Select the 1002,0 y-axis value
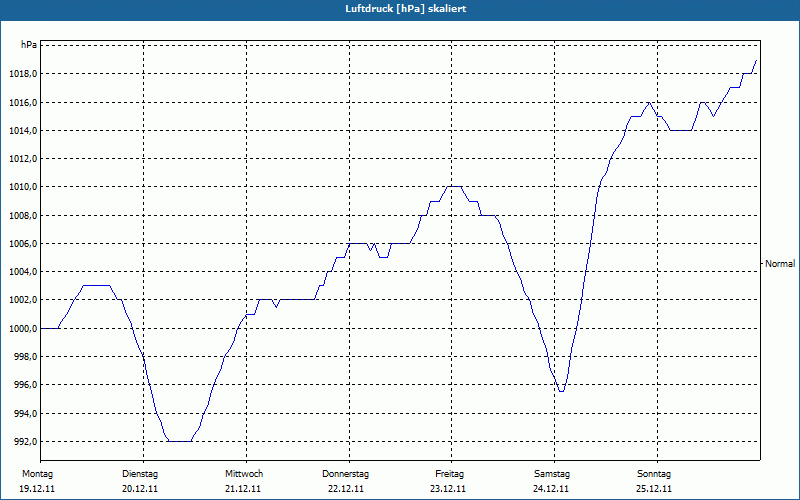This screenshot has height=500, width=800. (23, 299)
